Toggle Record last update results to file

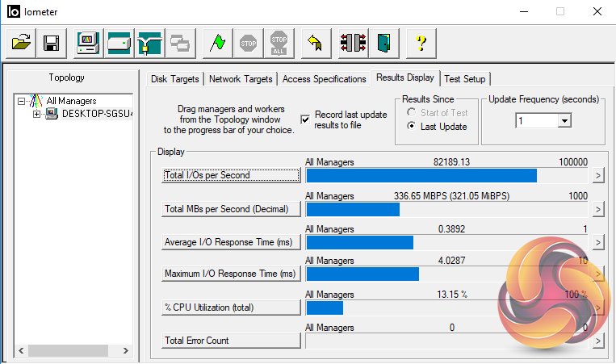tap(305, 119)
